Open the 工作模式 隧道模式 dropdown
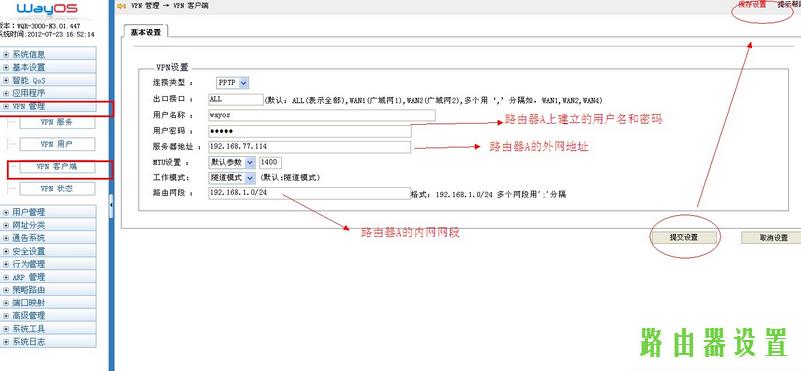Viewport: 801px width, 371px height. tap(231, 178)
